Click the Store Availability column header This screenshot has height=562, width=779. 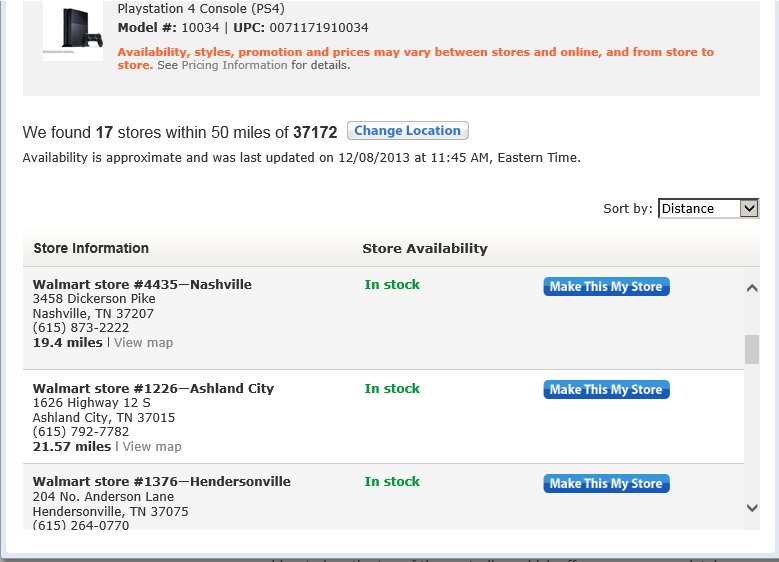pos(425,248)
